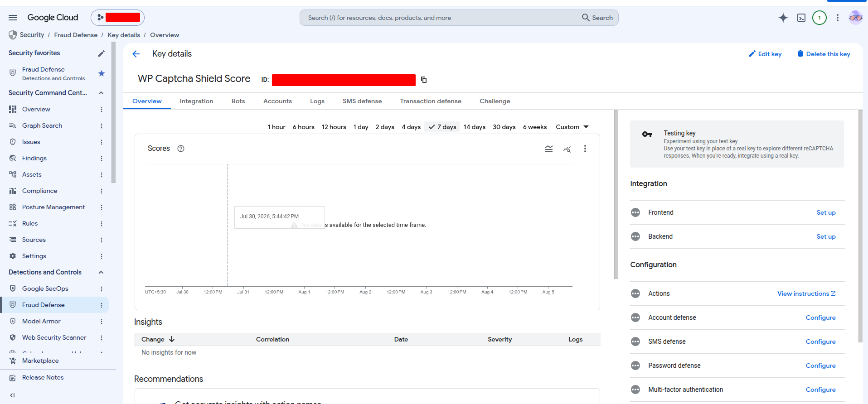Open more options for Google SecOps item

pyautogui.click(x=102, y=289)
